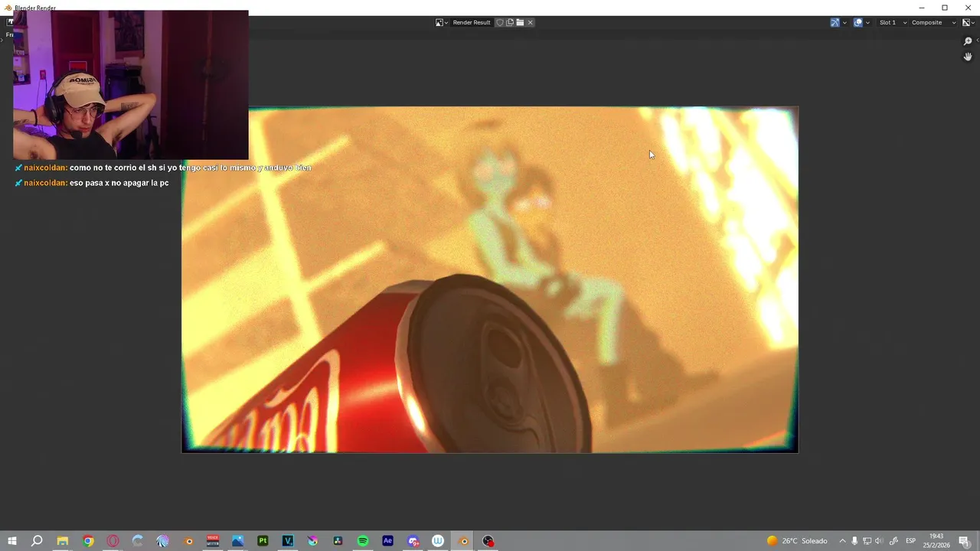The height and width of the screenshot is (551, 980).
Task: Open OBS Studio from taskbar
Action: 488,541
